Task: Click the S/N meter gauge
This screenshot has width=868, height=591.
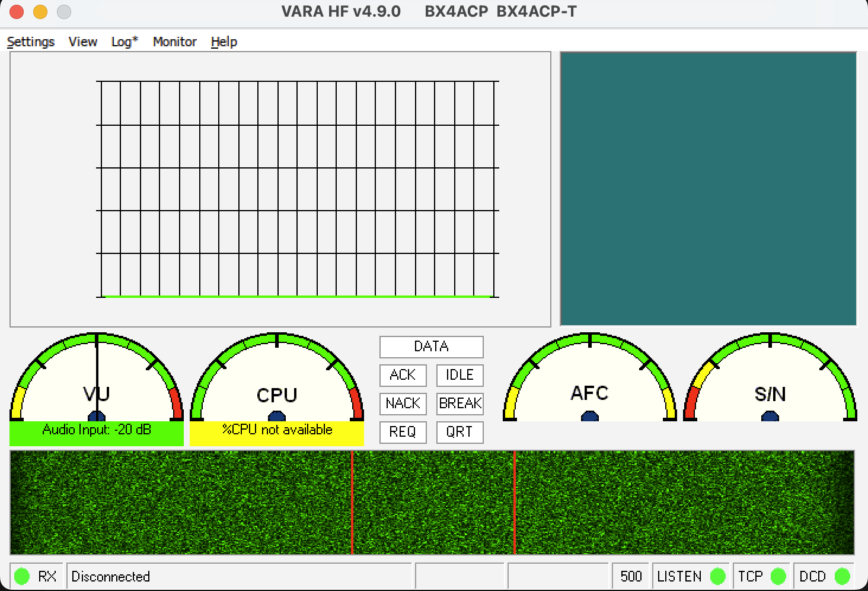Action: 770,380
